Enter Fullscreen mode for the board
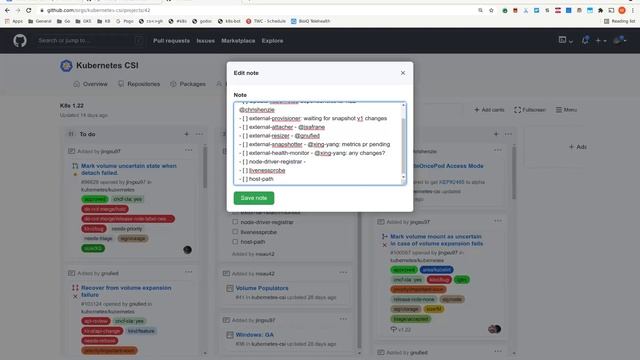This screenshot has height=360, width=640. pos(530,110)
